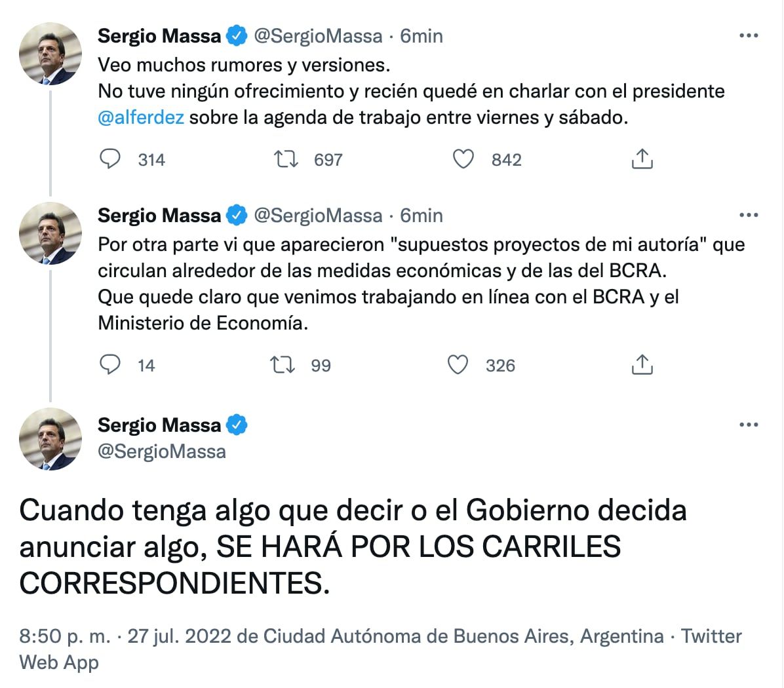Select the verified checkmark on the third tweet
This screenshot has width=784, height=688.
(x=237, y=425)
